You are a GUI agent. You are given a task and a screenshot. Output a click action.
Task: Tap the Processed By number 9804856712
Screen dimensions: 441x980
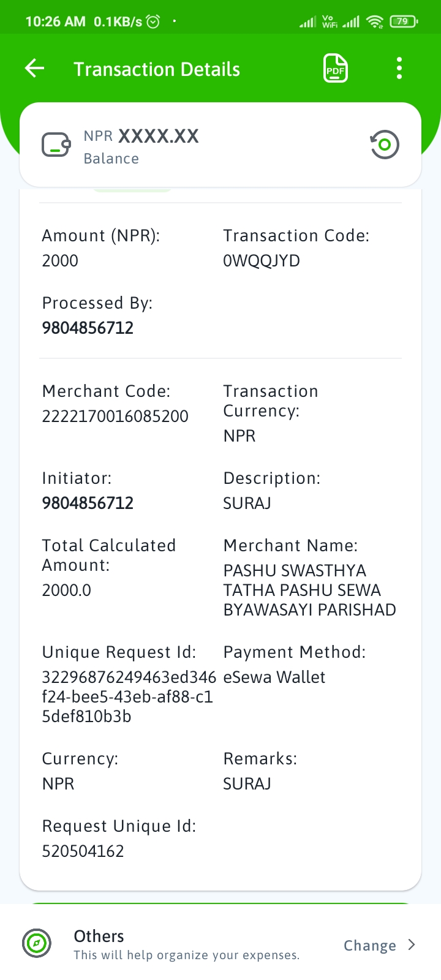(x=88, y=328)
